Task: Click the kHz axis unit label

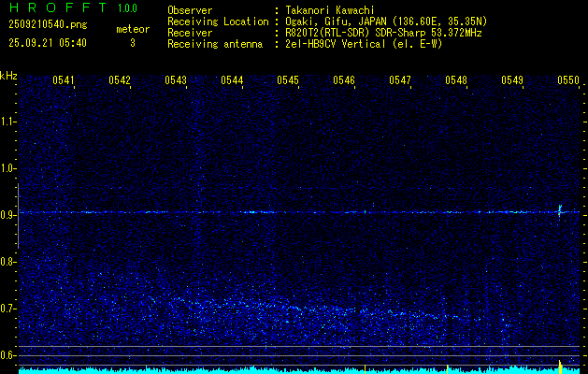Action: (x=8, y=76)
